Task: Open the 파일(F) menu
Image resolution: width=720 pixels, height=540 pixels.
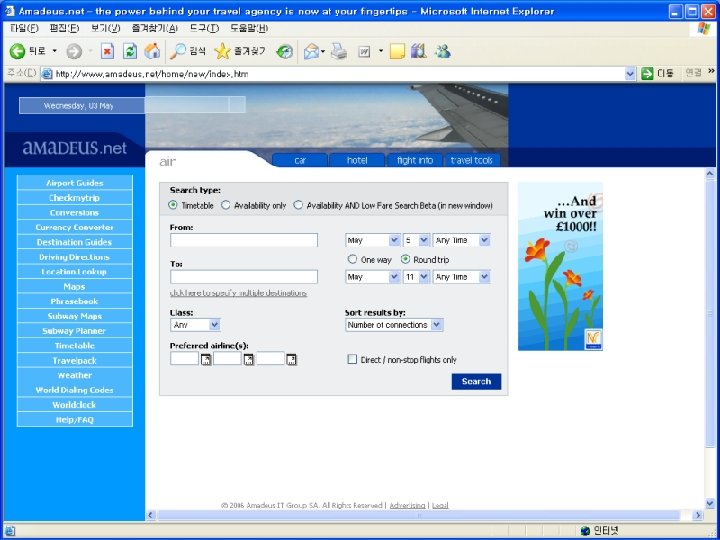Action: [24, 28]
